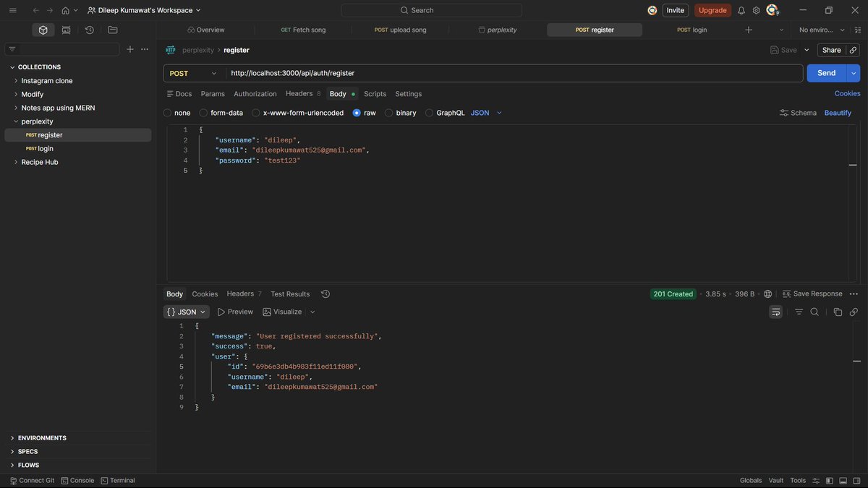Switch to the login request tab
The width and height of the screenshot is (868, 488).
(x=692, y=30)
